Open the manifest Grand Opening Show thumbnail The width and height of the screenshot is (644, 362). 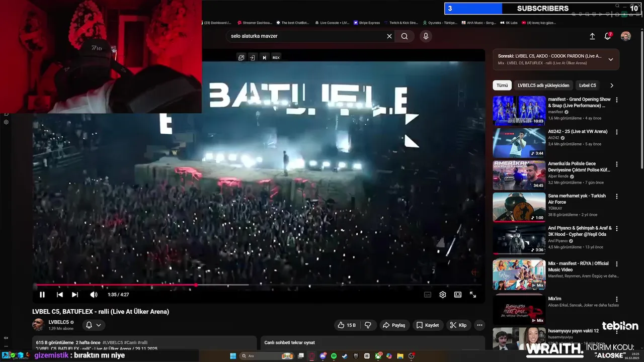519,111
